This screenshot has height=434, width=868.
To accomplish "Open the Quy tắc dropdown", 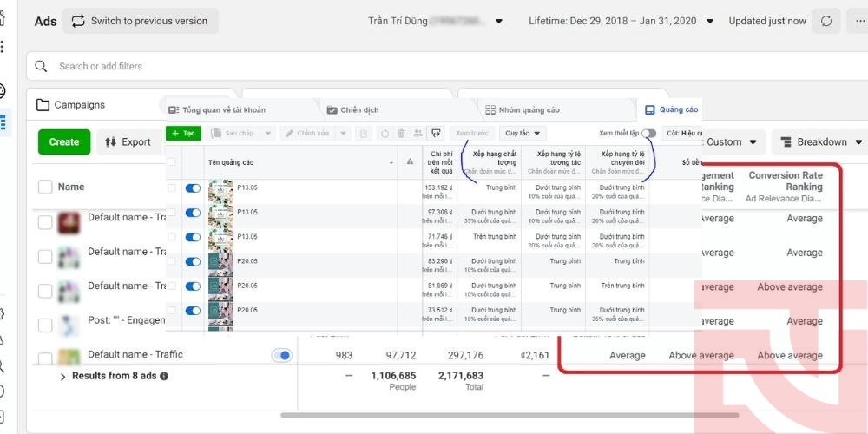I will tap(523, 134).
